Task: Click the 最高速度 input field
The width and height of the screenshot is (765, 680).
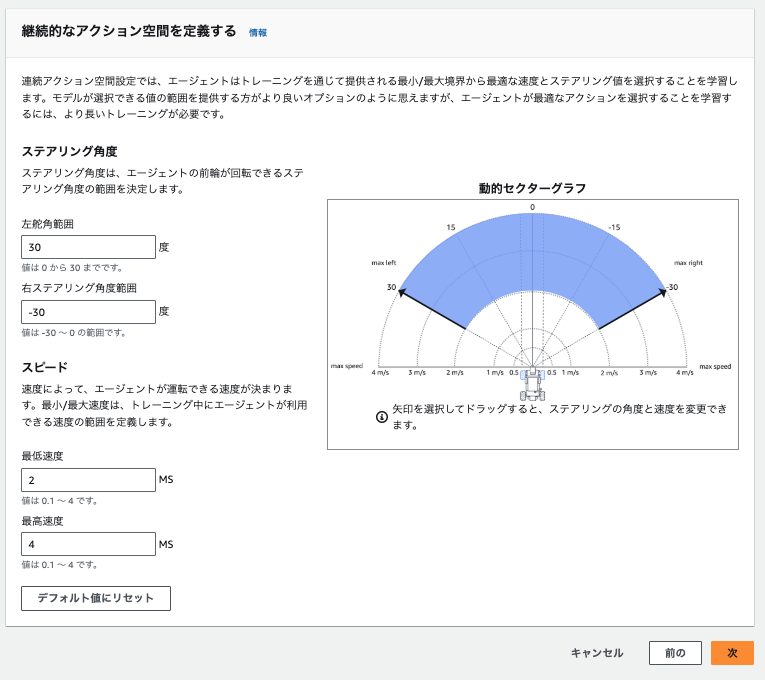Action: [x=88, y=544]
